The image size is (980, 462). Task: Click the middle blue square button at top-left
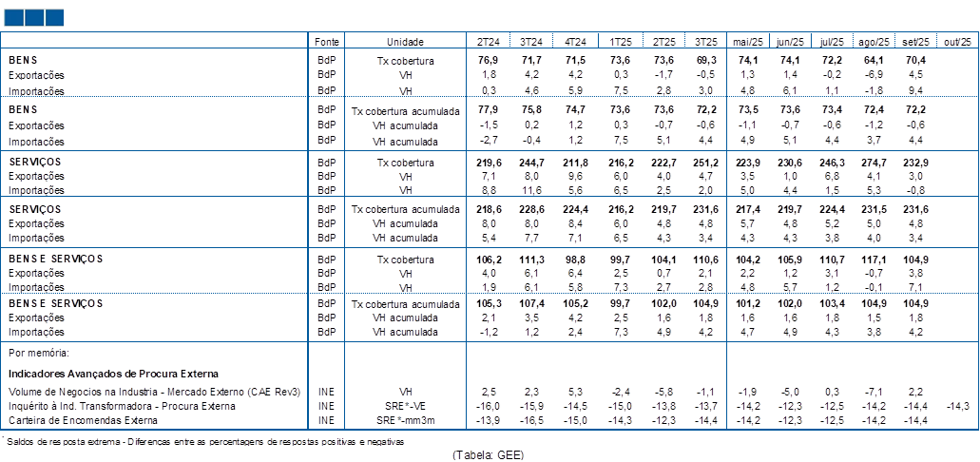[x=34, y=17]
